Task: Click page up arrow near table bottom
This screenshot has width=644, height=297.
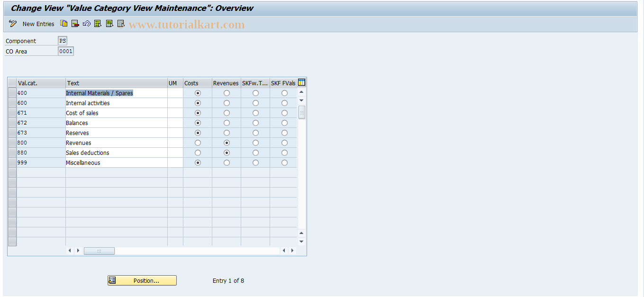Action: coord(301,233)
